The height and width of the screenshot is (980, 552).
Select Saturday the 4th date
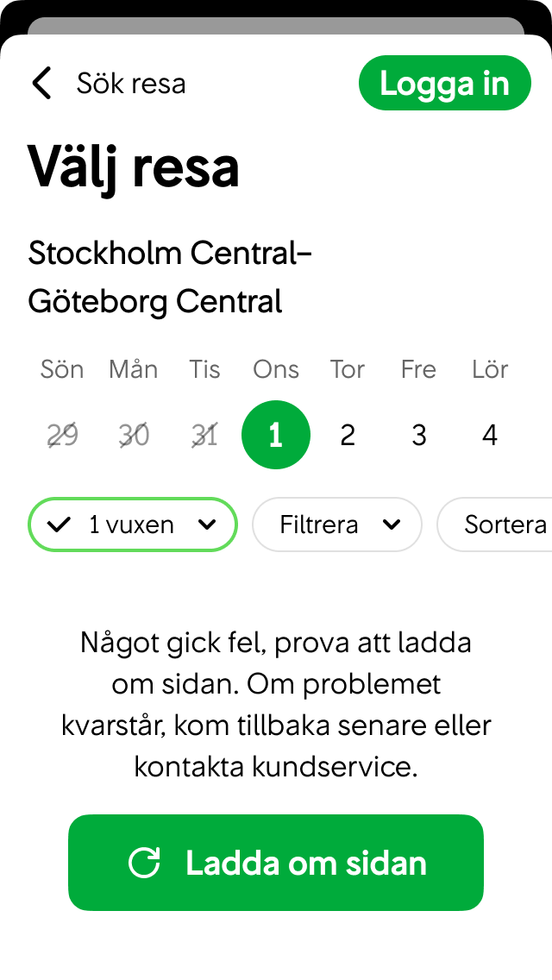tap(489, 435)
